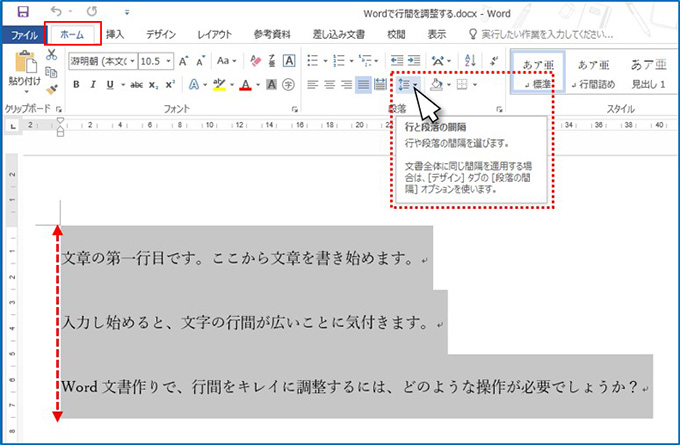Click the Copy icon

point(52,72)
